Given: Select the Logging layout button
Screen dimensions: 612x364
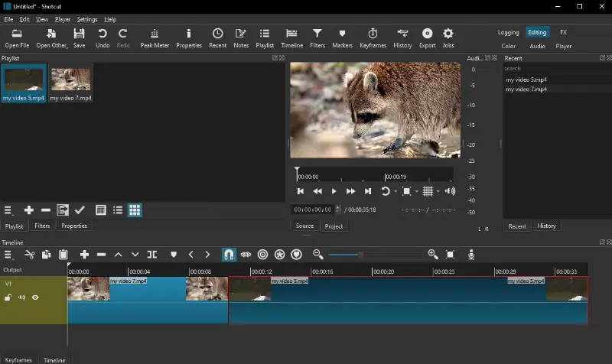Looking at the screenshot, I should click(x=508, y=33).
